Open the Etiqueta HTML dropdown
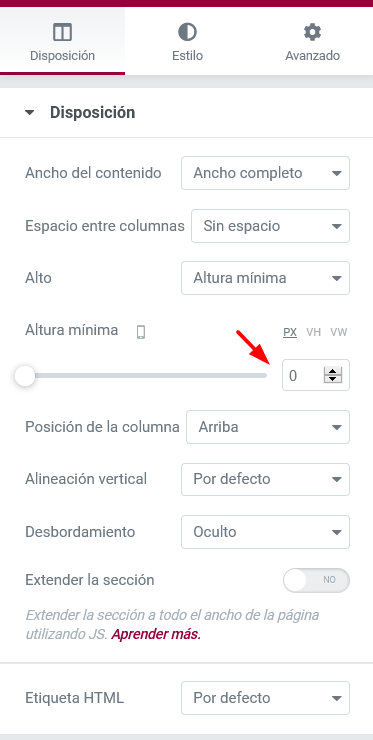373x740 pixels. [265, 698]
